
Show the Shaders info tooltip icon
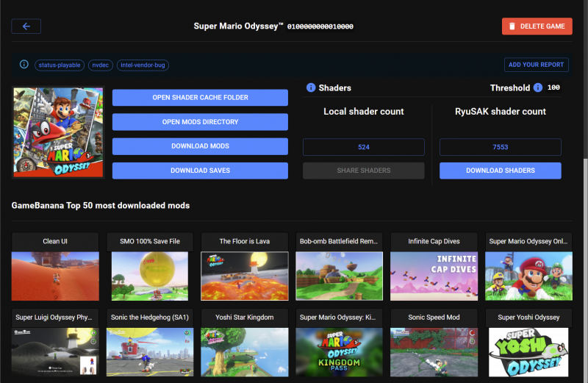click(311, 87)
